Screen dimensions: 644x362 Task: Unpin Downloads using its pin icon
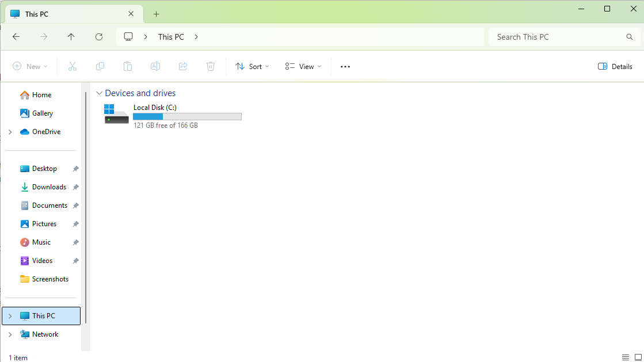pos(75,187)
